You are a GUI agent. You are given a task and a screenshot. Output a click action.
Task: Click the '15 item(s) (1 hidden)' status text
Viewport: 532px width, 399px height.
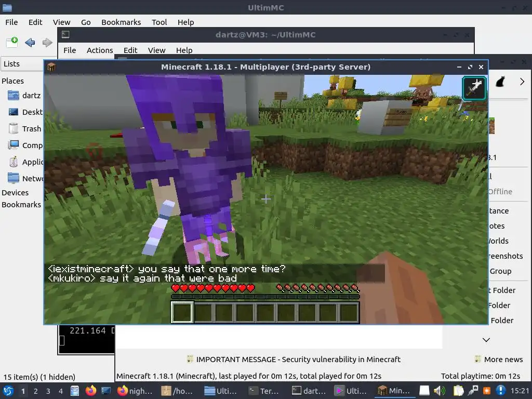click(39, 377)
